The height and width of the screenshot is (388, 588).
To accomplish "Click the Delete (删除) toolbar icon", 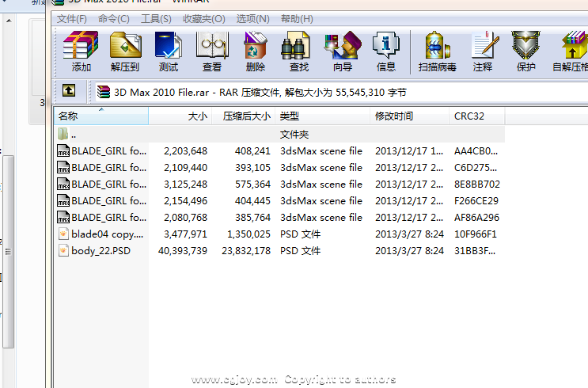I will (x=256, y=45).
